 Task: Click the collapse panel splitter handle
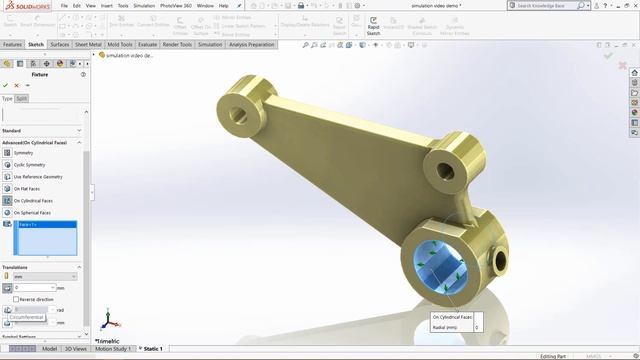pos(92,192)
